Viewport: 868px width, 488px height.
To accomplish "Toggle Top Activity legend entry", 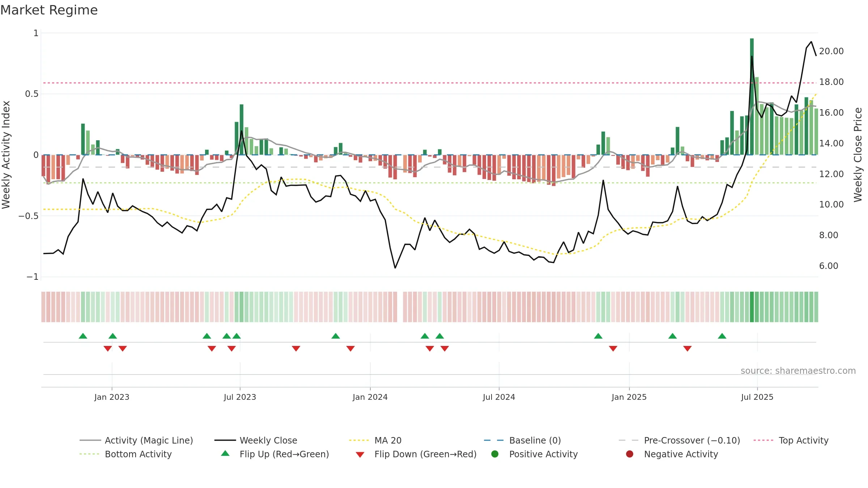I will [791, 440].
